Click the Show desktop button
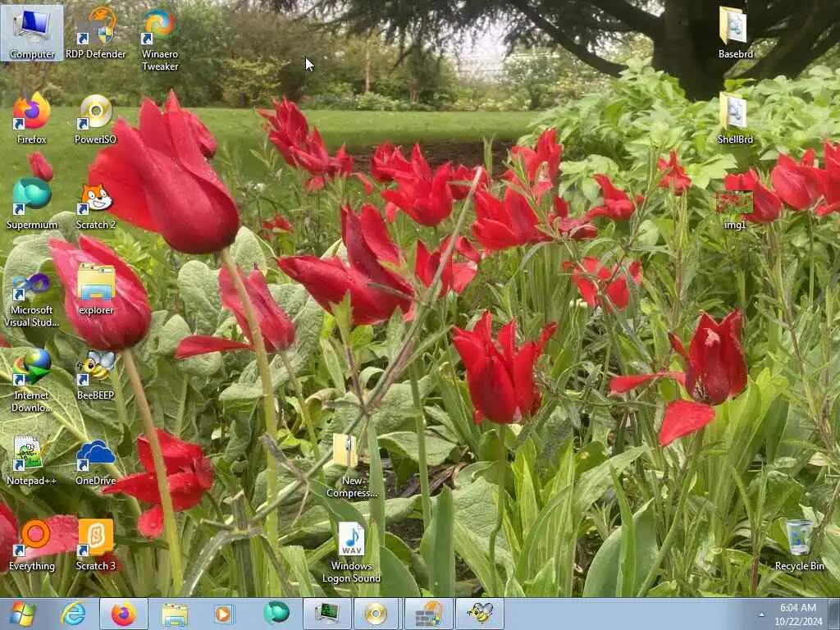 click(x=834, y=614)
